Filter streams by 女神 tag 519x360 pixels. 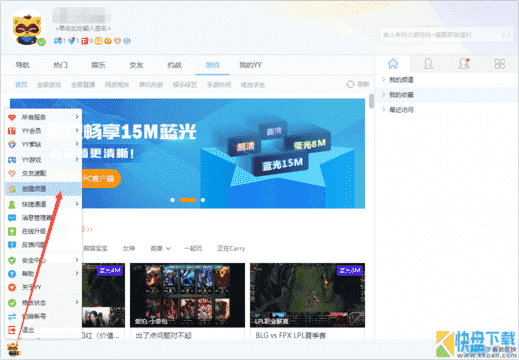129,248
